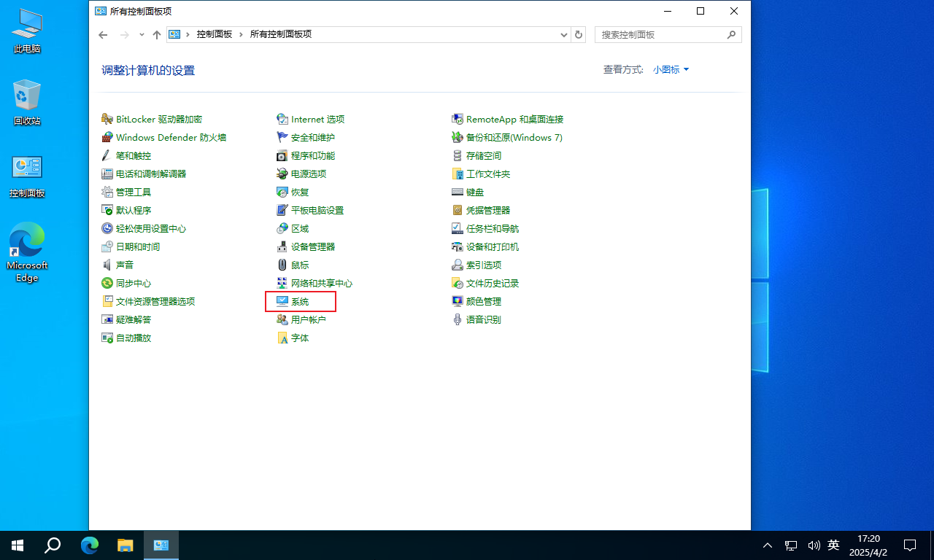Click the 设备和打印机 link
The image size is (934, 560).
[x=493, y=246]
